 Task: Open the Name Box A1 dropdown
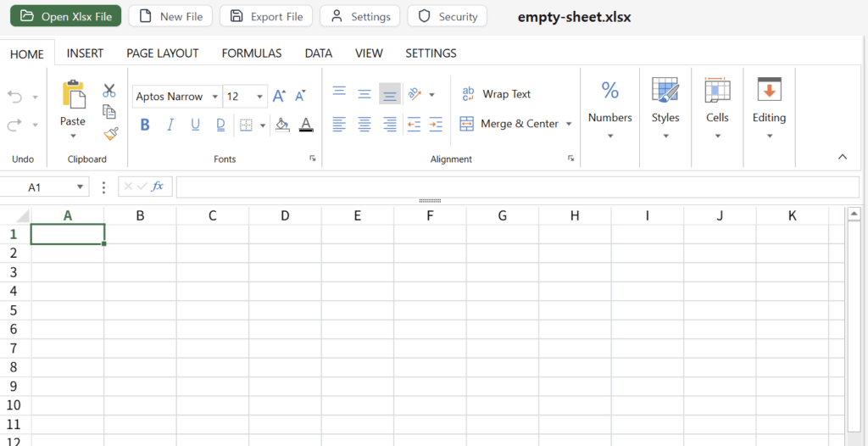[81, 187]
